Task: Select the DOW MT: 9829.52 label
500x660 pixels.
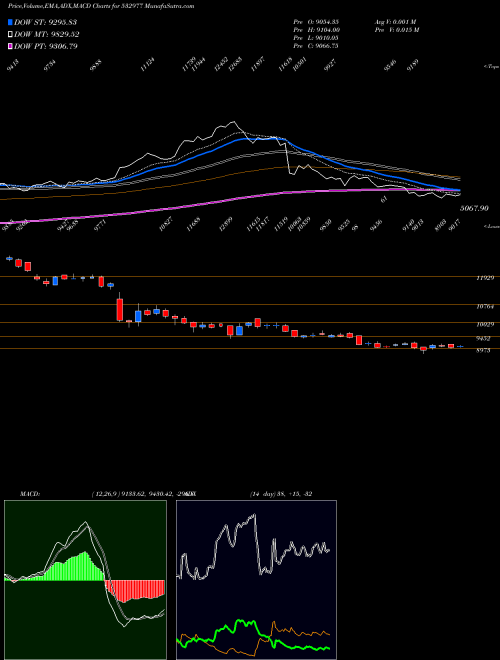Action: (47, 35)
